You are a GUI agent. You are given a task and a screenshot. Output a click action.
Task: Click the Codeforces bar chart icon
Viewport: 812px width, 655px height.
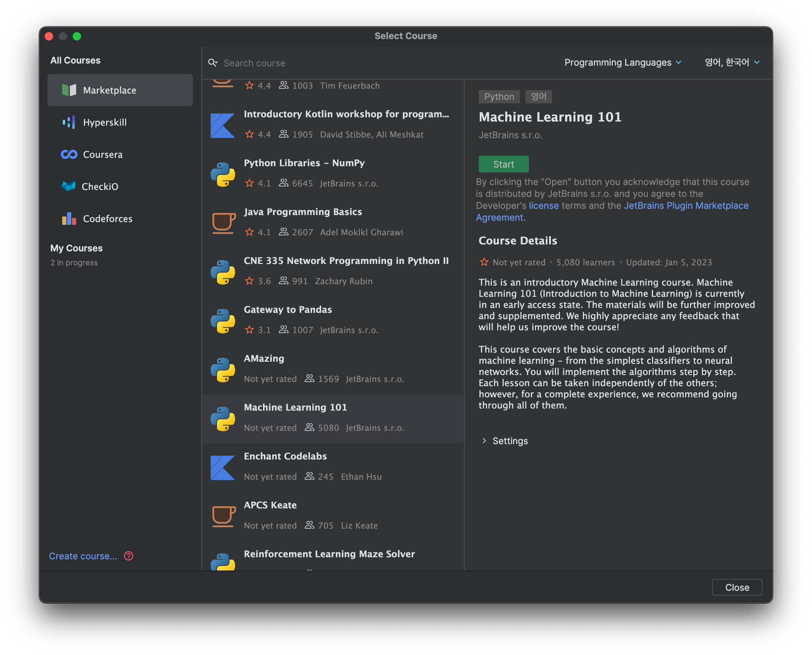click(69, 219)
